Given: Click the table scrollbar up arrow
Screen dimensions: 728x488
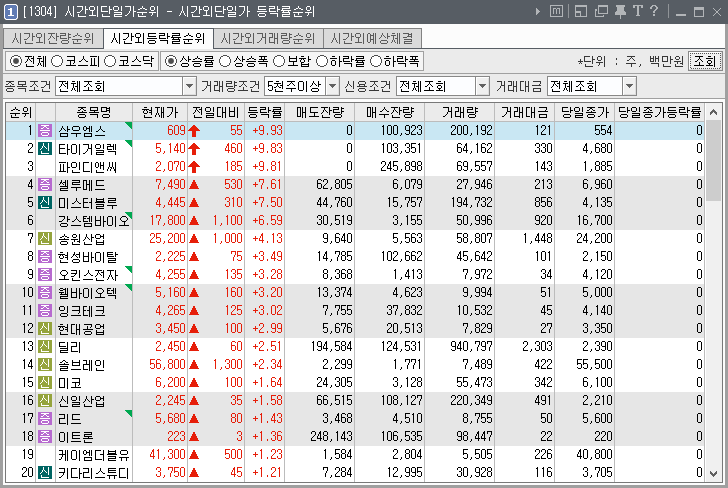Looking at the screenshot, I should coord(714,112).
